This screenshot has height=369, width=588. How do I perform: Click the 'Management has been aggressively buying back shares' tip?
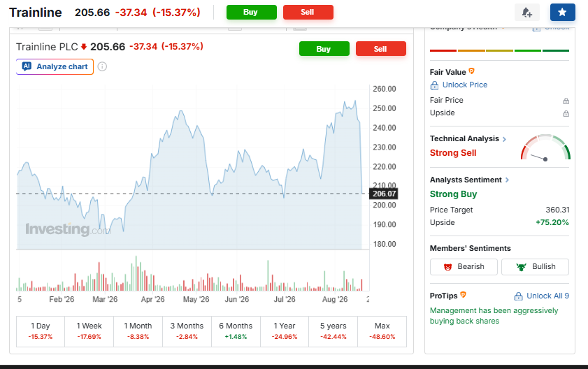pos(494,316)
